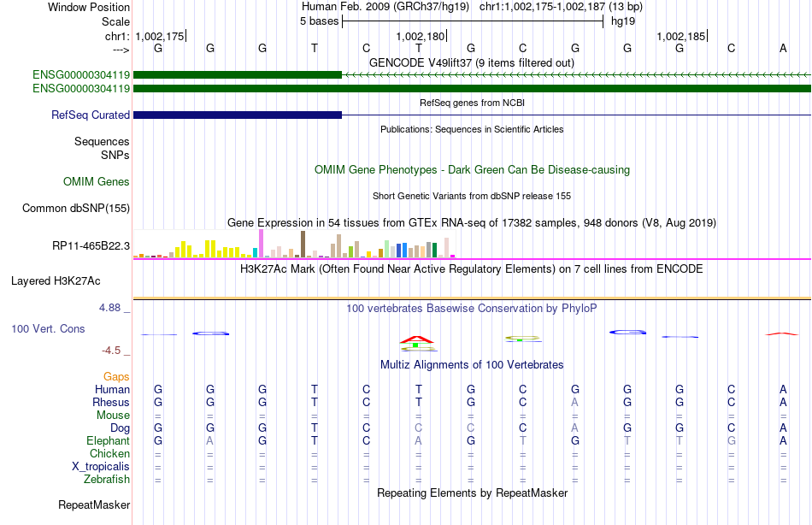The width and height of the screenshot is (812, 525).
Task: Click the Layered H3K27Ac track label
Action: (x=56, y=281)
